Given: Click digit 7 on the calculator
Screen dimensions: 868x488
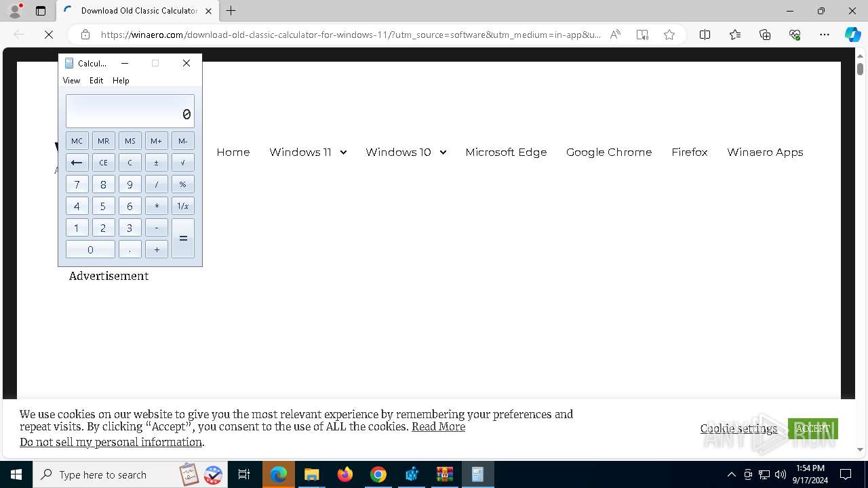Looking at the screenshot, I should (77, 184).
